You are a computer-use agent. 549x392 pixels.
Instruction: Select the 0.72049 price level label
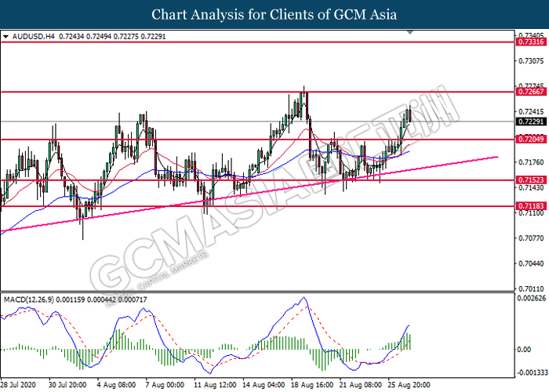(x=531, y=140)
